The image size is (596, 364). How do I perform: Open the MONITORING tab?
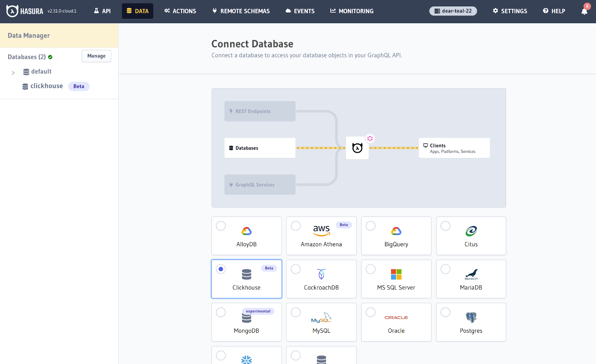[352, 11]
